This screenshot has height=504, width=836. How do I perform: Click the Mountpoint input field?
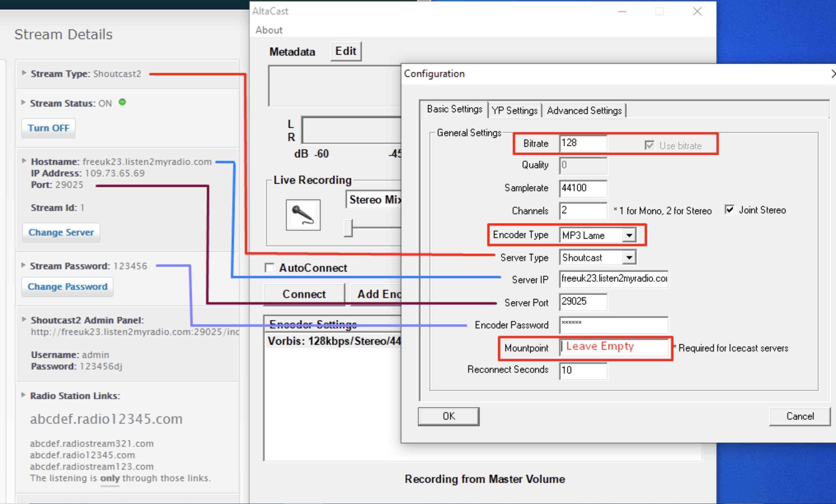[x=614, y=347]
